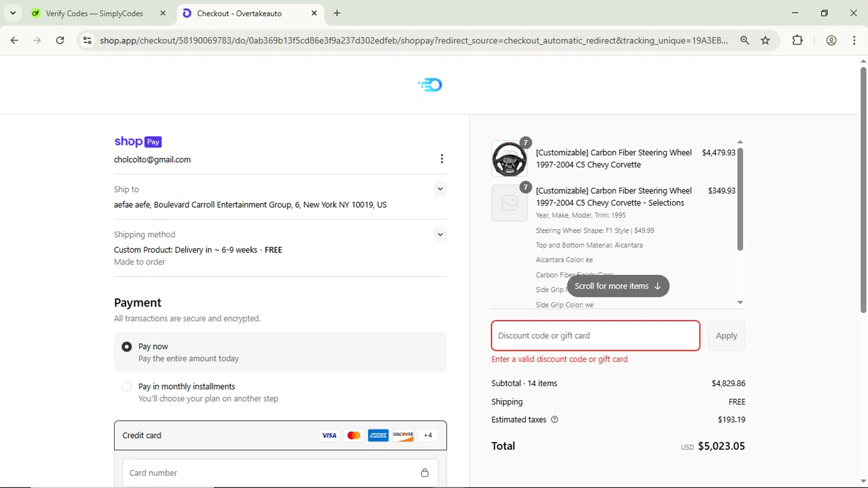Click the card number lock icon
The image size is (868, 488).
(425, 473)
